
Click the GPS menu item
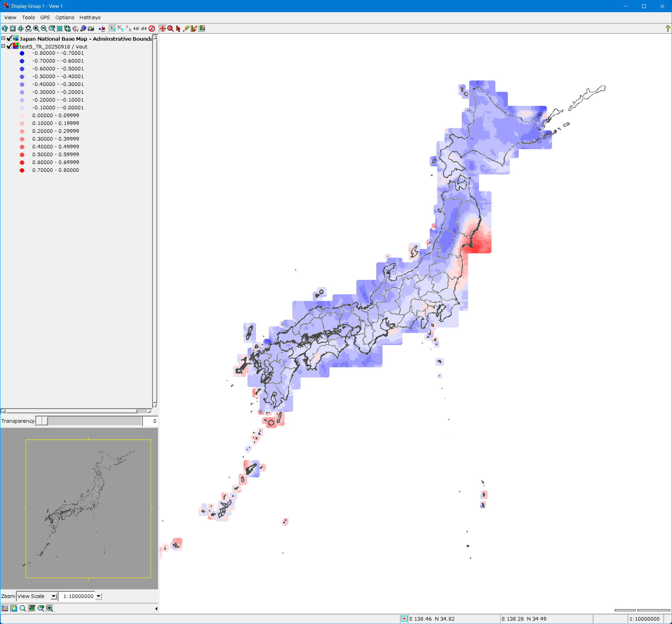point(45,17)
